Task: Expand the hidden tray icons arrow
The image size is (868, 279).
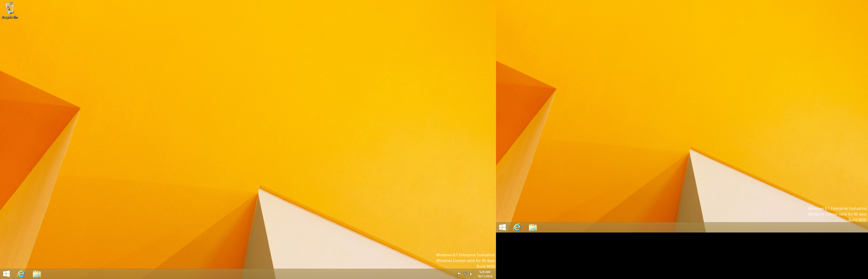Action: click(x=453, y=274)
